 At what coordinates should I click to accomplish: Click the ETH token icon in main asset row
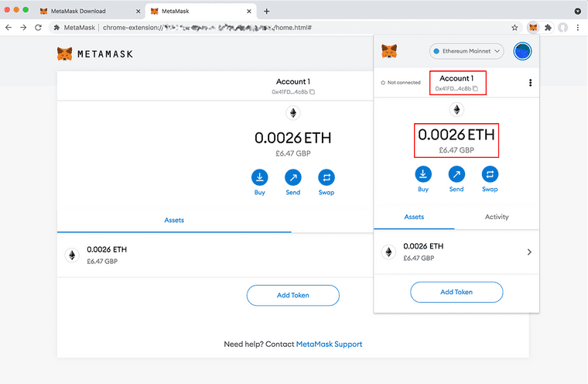[72, 255]
